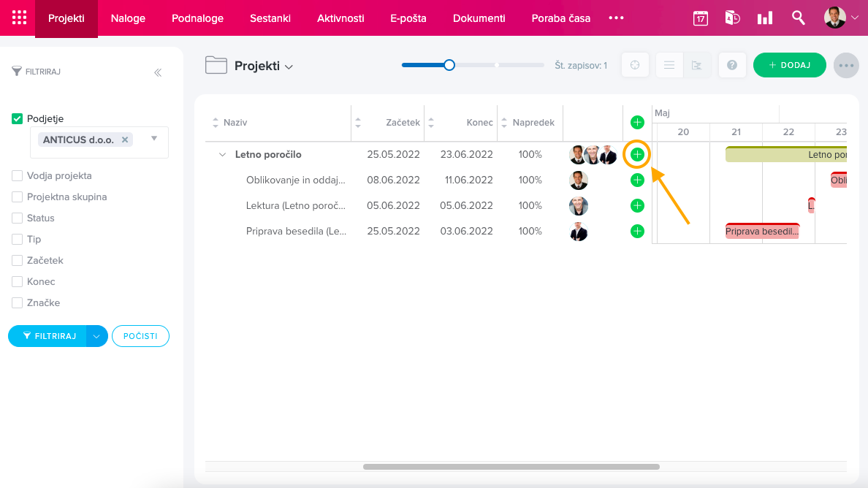
Task: Click green plus on Letno poročilo row
Action: (x=637, y=154)
